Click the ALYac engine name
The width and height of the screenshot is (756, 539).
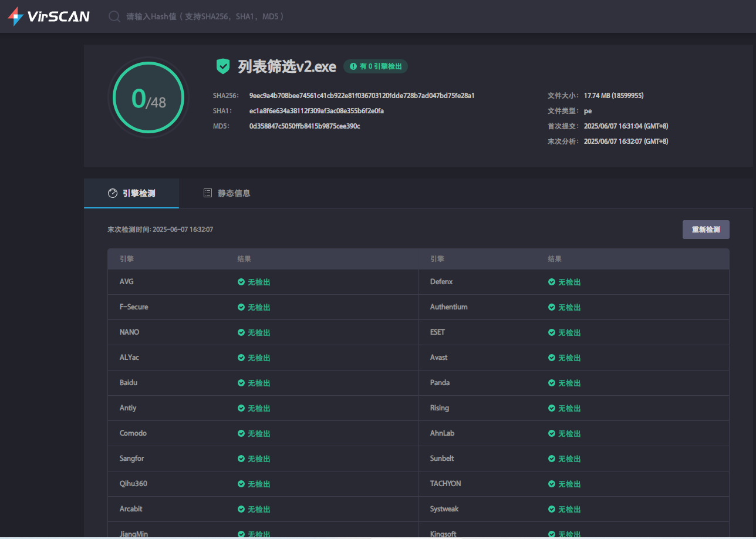point(129,358)
